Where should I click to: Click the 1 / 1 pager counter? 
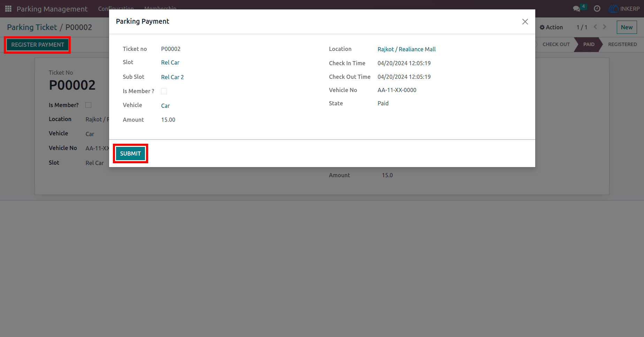tap(582, 27)
